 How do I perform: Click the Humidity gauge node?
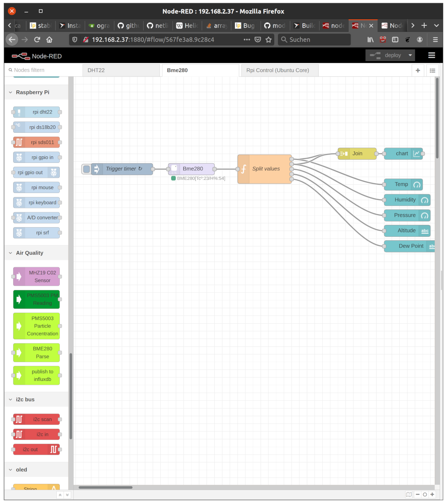pyautogui.click(x=407, y=200)
